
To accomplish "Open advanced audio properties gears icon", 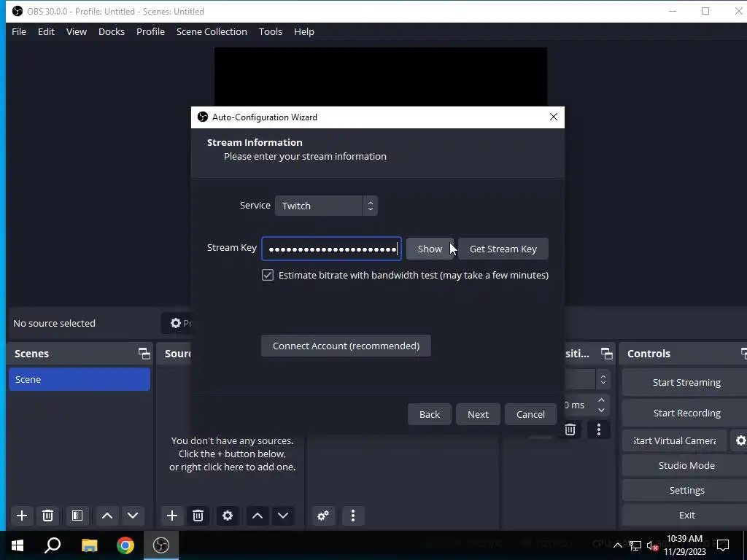I will 323,516.
